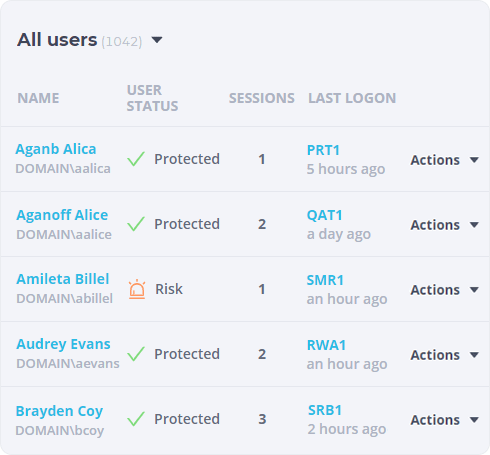This screenshot has width=490, height=455.
Task: Click the green checkmark icon for Audrey Evans
Action: [136, 354]
